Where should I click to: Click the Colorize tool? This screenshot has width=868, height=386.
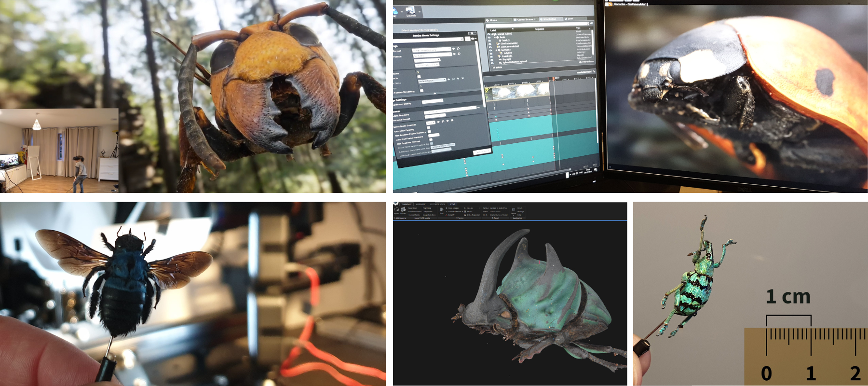pyautogui.click(x=469, y=208)
